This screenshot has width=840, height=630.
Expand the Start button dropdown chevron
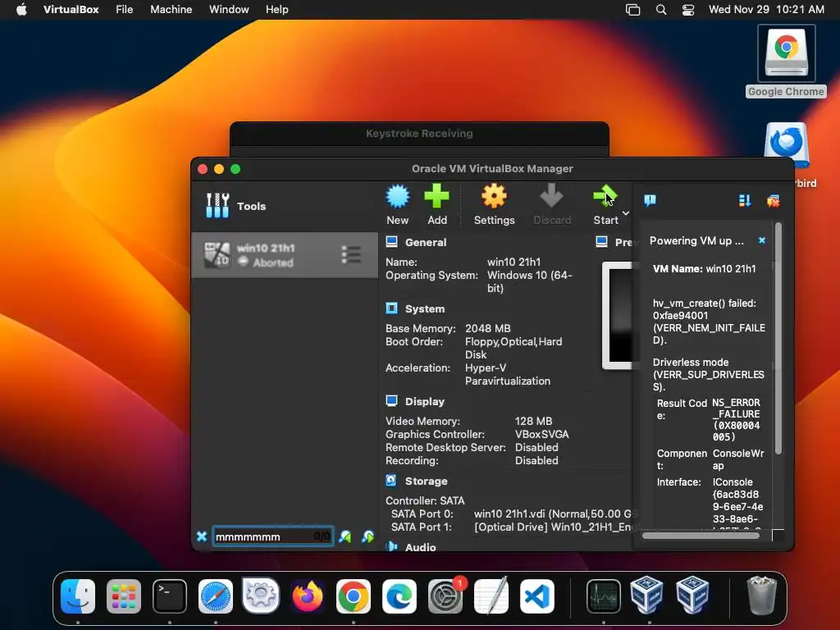(x=625, y=213)
